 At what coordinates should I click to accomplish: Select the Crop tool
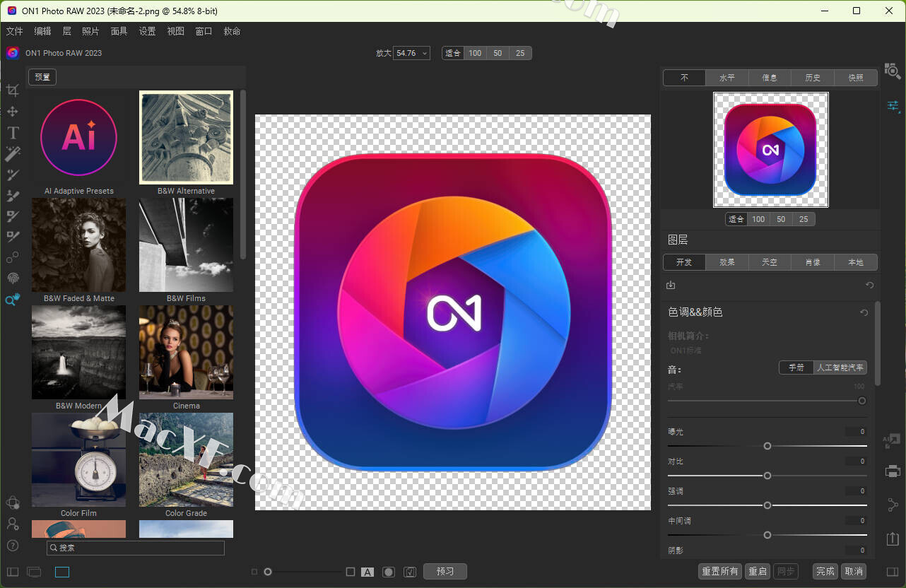tap(13, 90)
